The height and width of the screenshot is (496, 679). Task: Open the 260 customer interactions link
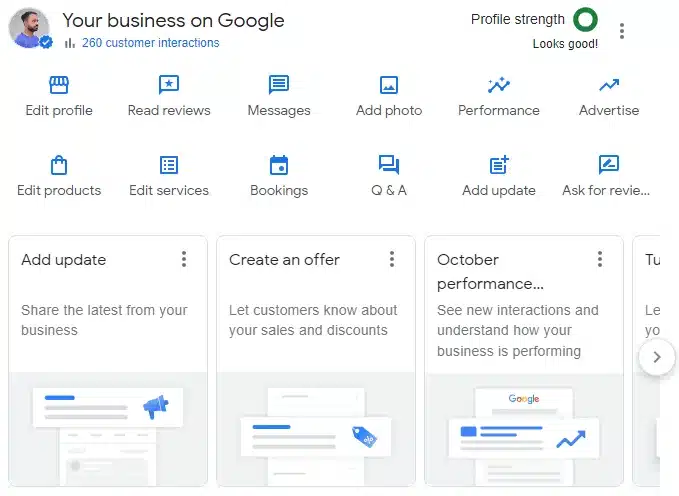[150, 43]
